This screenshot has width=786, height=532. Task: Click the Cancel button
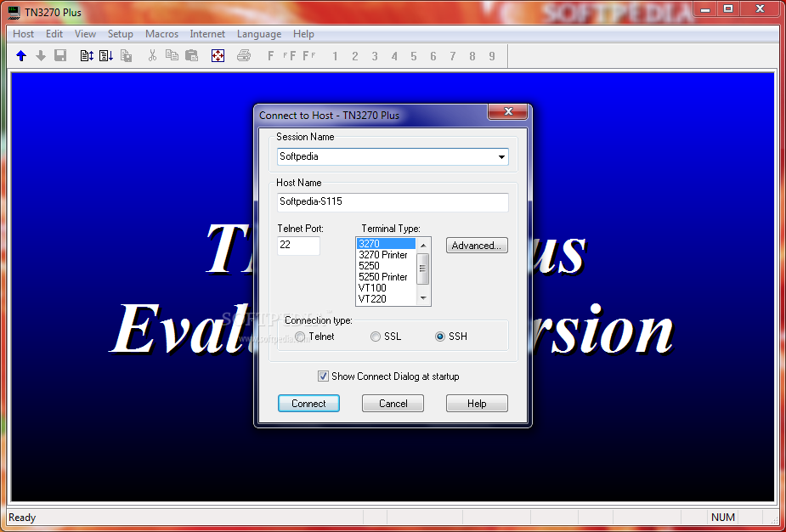coord(393,404)
